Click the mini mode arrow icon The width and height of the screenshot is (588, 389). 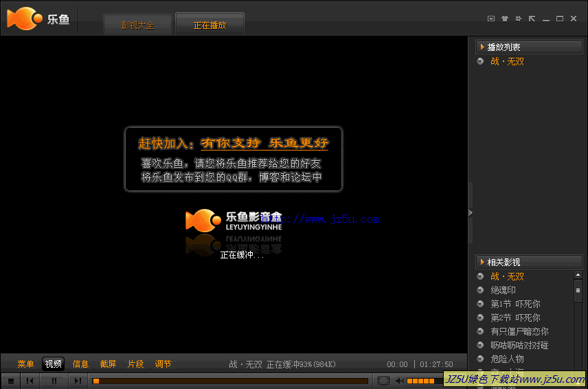coord(532,19)
